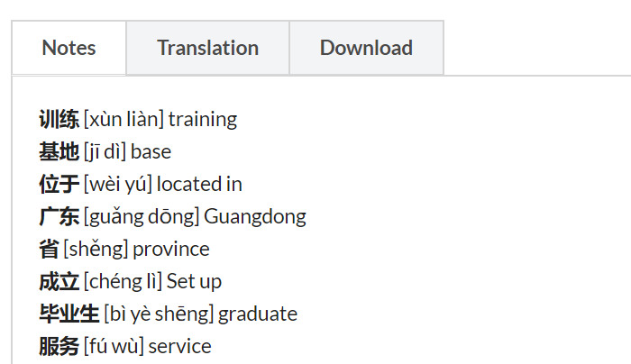
Task: Click the pinyin [xùn liàn]
Action: [x=123, y=119]
